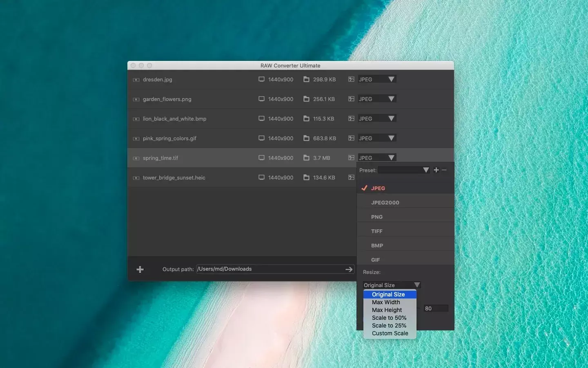Click the output path arrow icon

pos(349,269)
